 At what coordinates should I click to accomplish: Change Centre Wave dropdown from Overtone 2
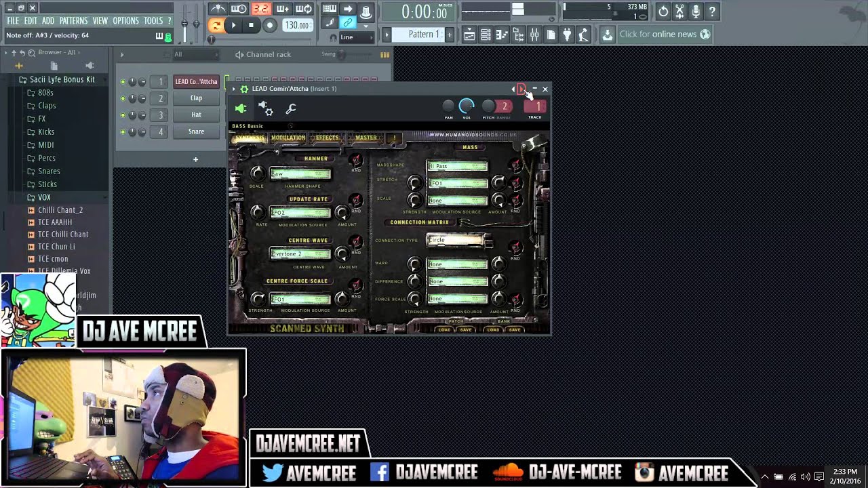[x=300, y=253]
